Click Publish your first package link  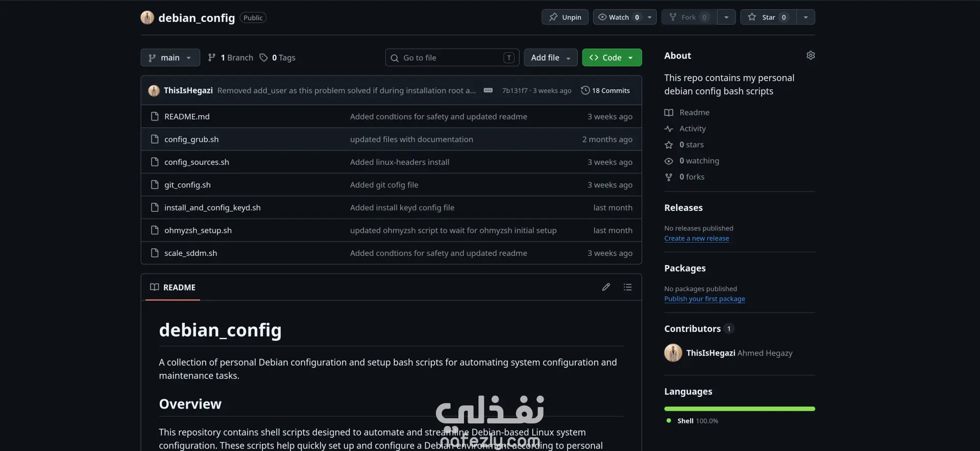point(704,299)
